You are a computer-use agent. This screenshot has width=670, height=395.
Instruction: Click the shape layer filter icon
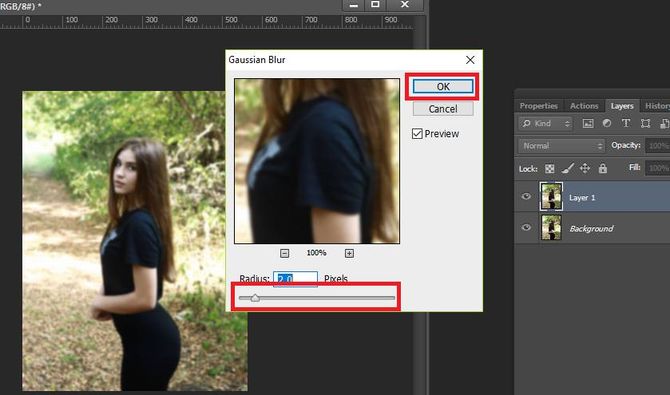pos(645,124)
